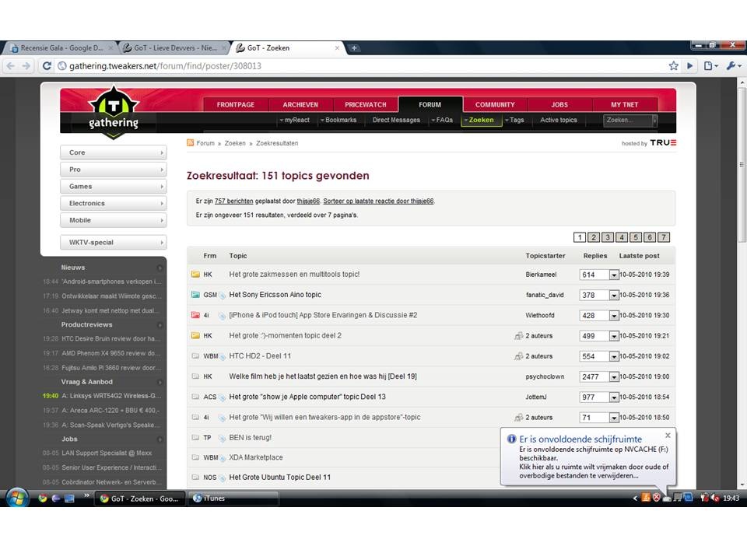Open the myReact submenu
747x560 pixels.
tap(294, 120)
